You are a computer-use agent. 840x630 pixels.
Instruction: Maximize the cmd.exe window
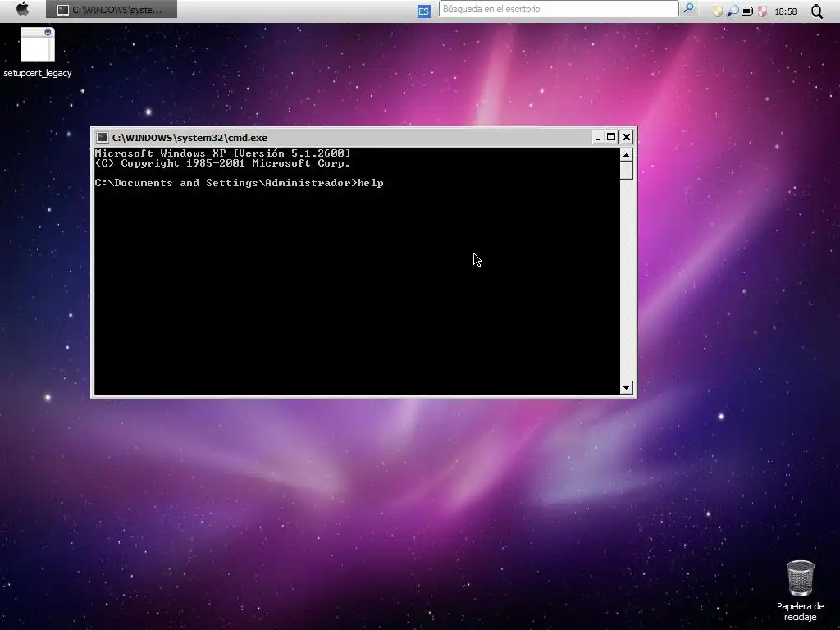[610, 137]
